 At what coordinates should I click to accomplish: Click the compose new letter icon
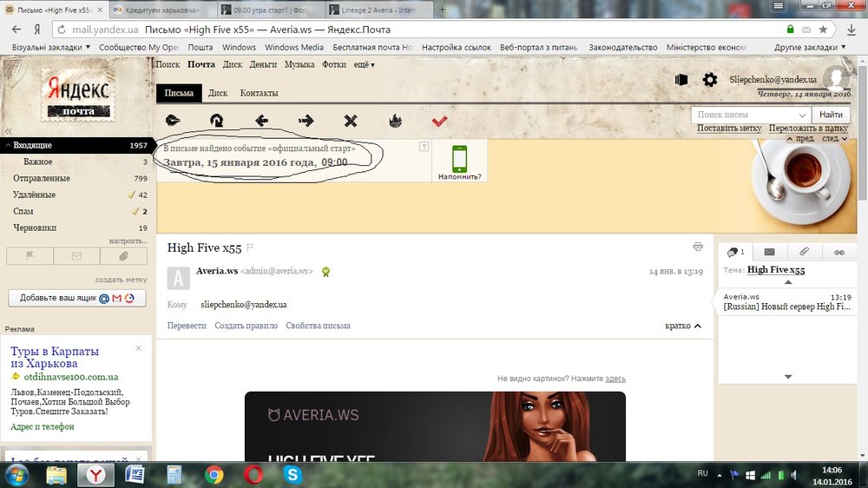[172, 121]
